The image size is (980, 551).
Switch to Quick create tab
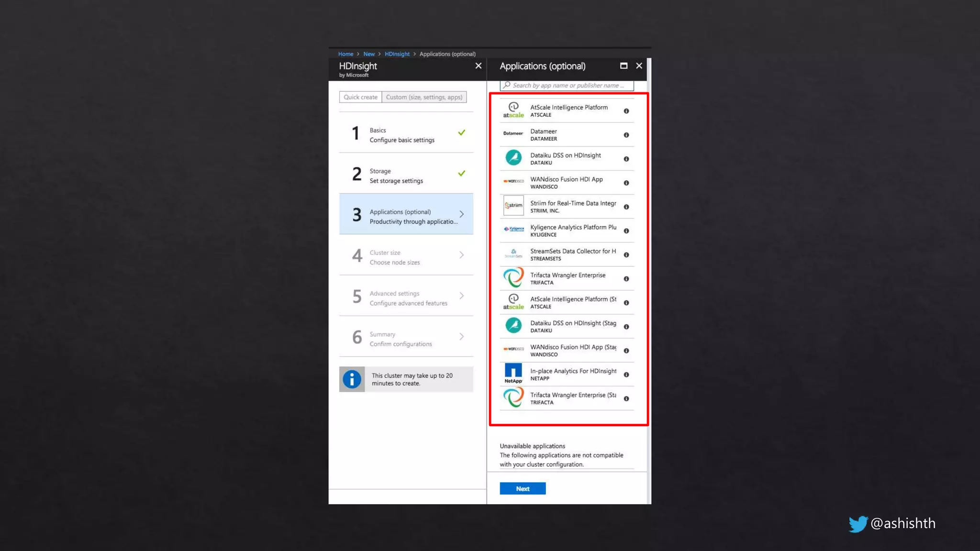pos(360,97)
